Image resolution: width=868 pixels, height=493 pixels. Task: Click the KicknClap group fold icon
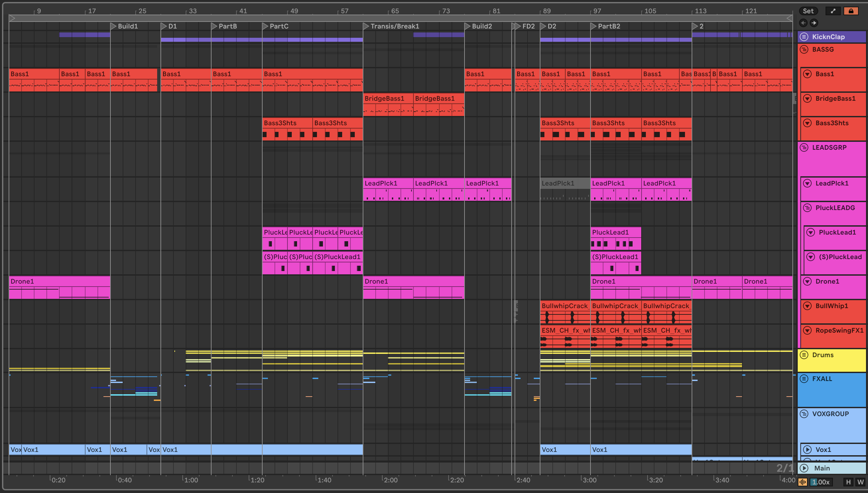(x=804, y=37)
